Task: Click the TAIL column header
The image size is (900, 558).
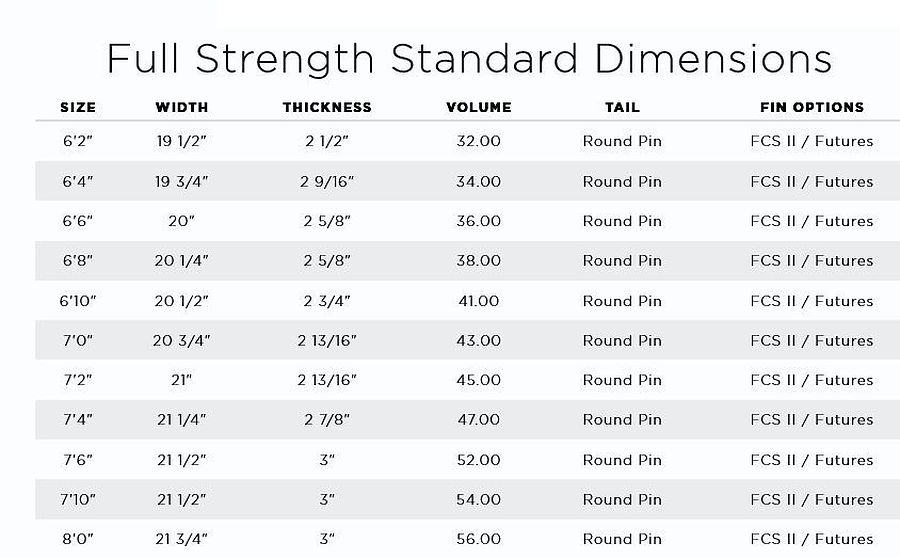Action: click(x=622, y=107)
